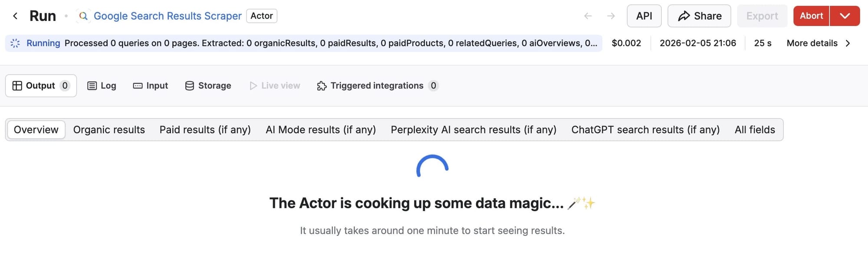This screenshot has height=260, width=868.
Task: Open the dropdown arrow next to Abort
Action: (x=845, y=16)
